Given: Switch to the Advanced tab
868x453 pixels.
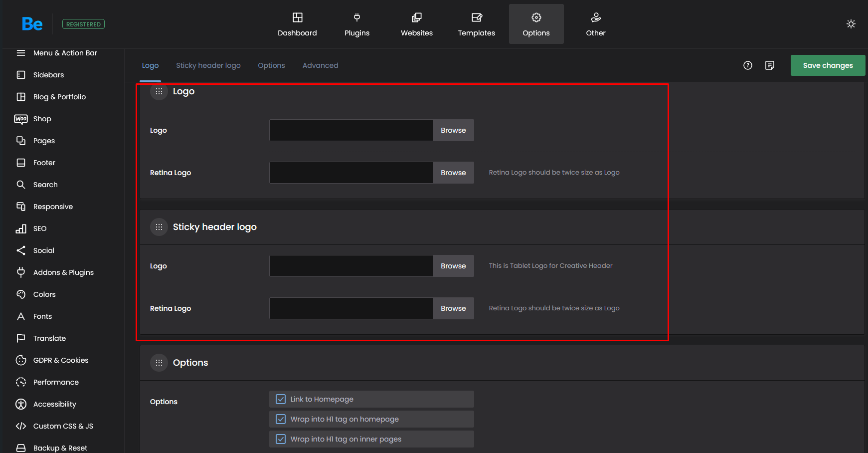Looking at the screenshot, I should [321, 65].
